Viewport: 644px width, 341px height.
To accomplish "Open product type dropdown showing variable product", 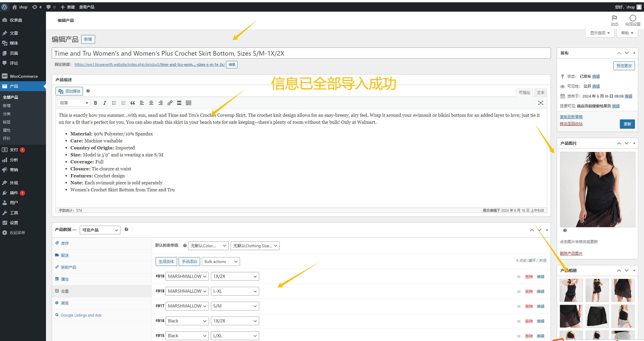I will 100,230.
